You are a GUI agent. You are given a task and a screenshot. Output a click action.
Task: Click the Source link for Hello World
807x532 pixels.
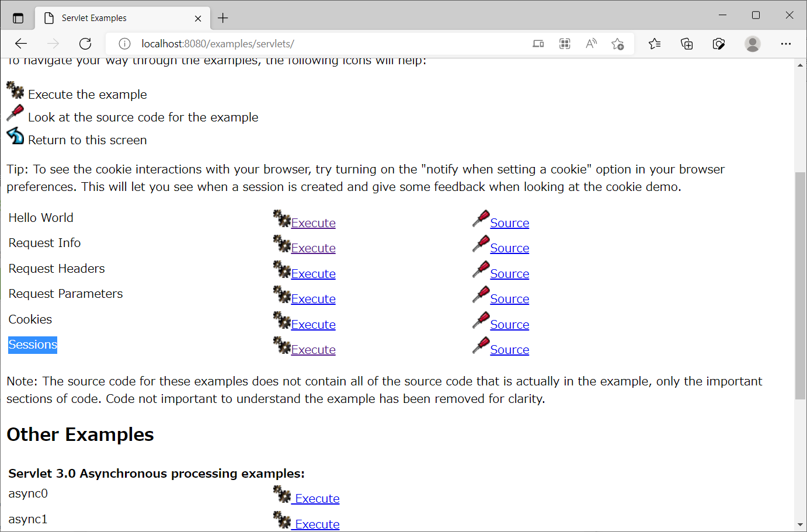point(509,222)
